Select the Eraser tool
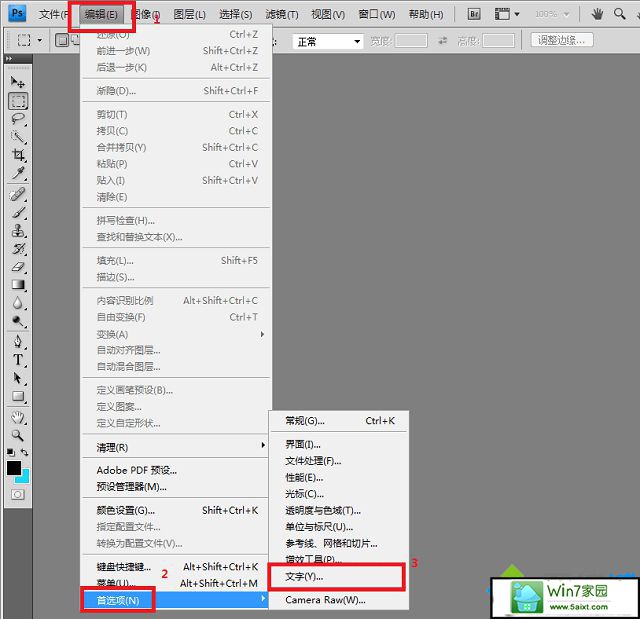640x619 pixels. click(18, 267)
